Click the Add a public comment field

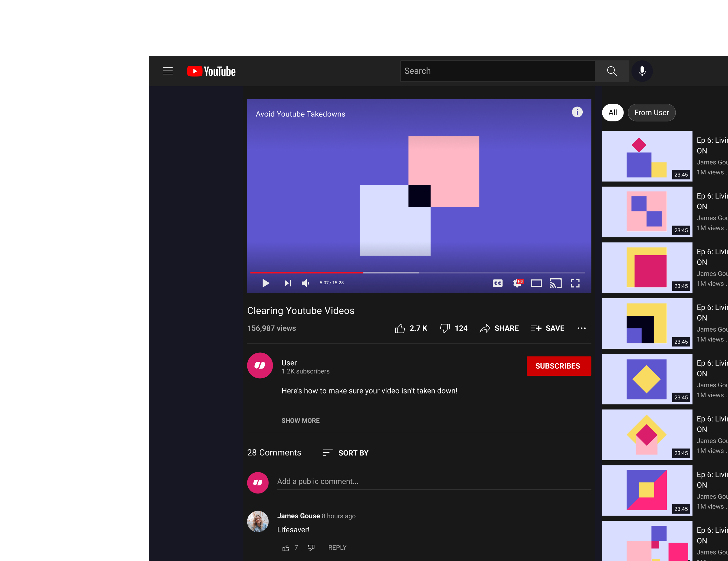(434, 481)
